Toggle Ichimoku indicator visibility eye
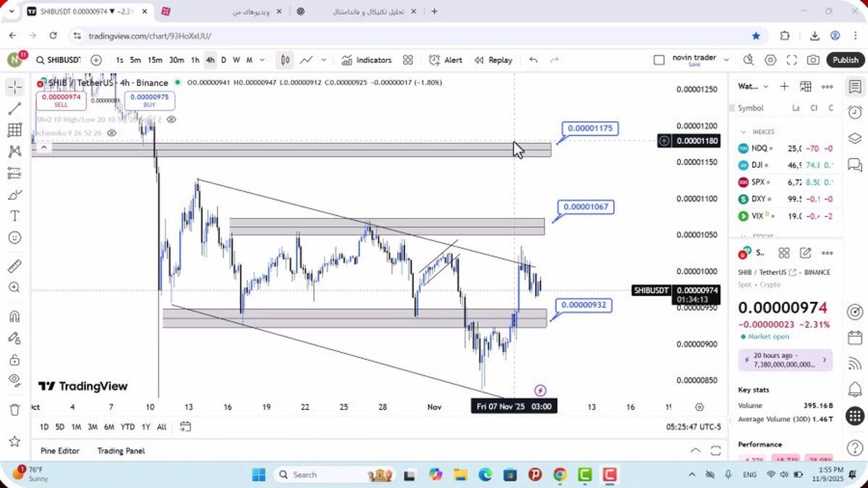Viewport: 868px width, 488px height. (112, 133)
